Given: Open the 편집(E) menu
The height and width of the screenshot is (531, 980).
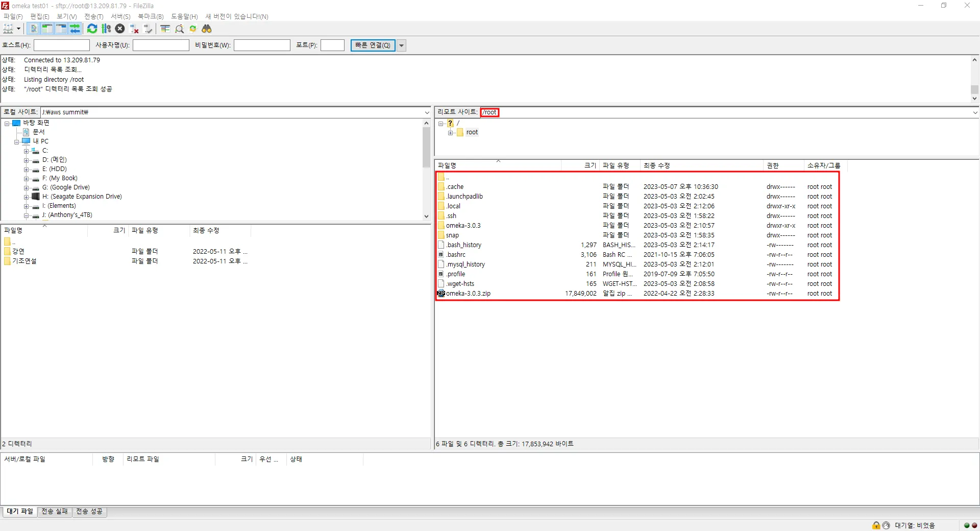Looking at the screenshot, I should pos(40,16).
